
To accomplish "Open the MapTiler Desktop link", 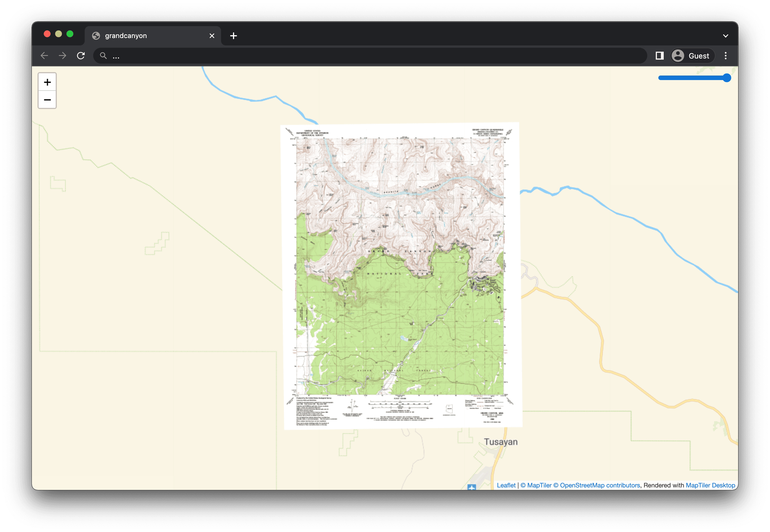I will 710,485.
